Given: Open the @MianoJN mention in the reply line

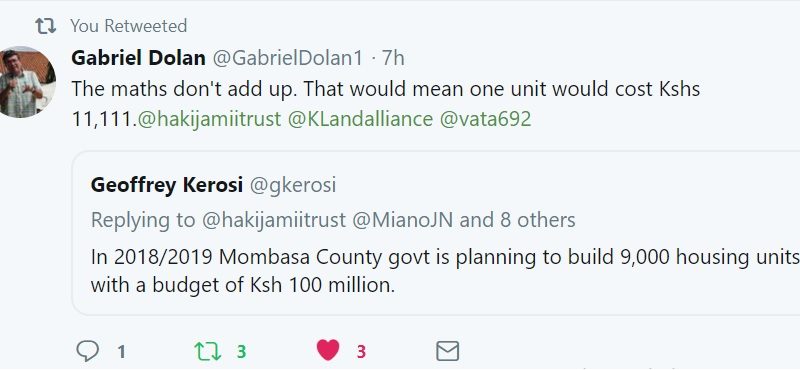Looking at the screenshot, I should click(403, 220).
